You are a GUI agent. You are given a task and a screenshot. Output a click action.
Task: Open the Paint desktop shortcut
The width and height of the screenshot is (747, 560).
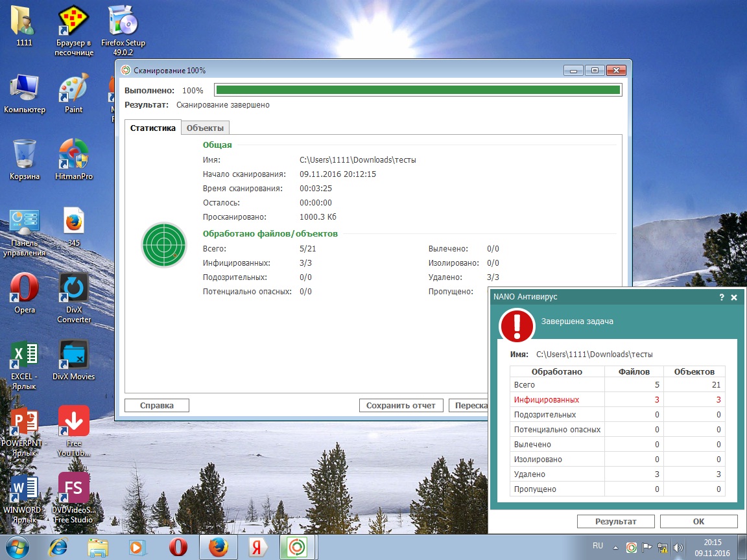(74, 93)
